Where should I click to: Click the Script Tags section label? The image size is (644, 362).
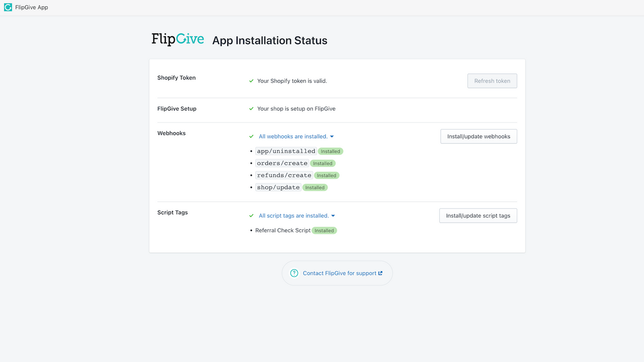173,212
